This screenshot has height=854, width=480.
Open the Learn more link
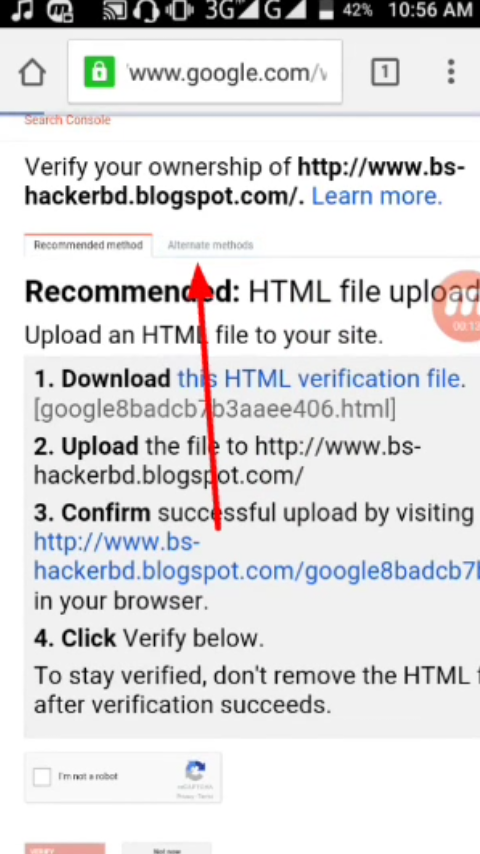pos(376,196)
